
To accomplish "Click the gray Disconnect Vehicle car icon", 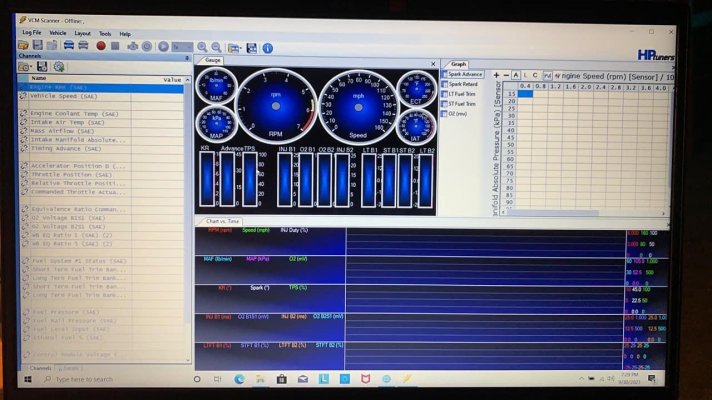I will [83, 45].
